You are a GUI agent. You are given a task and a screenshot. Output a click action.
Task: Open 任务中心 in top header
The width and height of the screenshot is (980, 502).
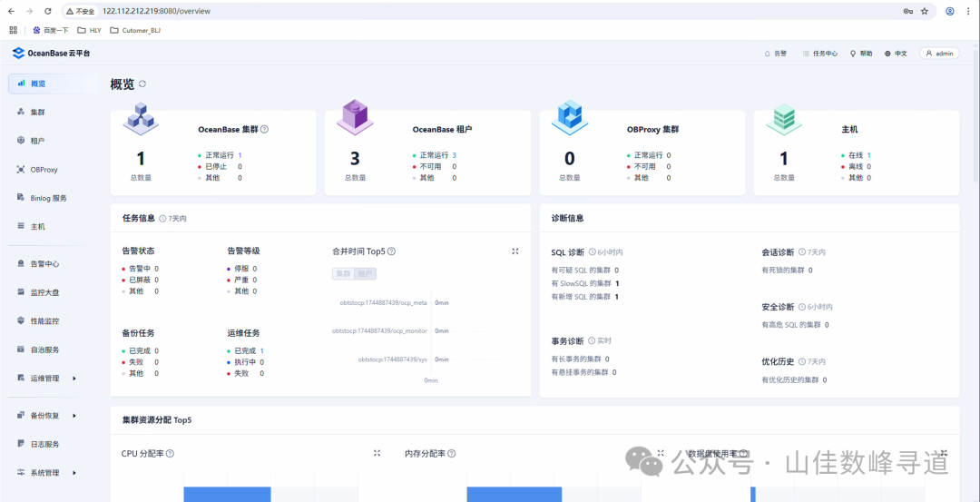click(x=820, y=54)
